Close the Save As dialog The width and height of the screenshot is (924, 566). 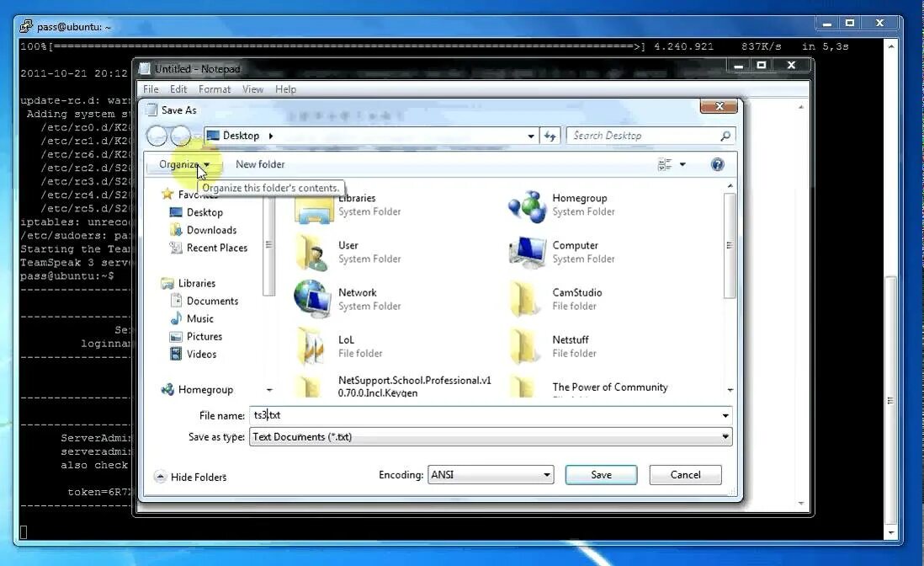pos(719,106)
